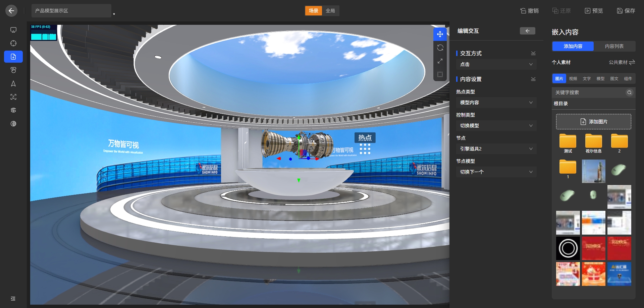Click the 添加图片 button
Screen dimensions: 644x308
click(x=593, y=122)
